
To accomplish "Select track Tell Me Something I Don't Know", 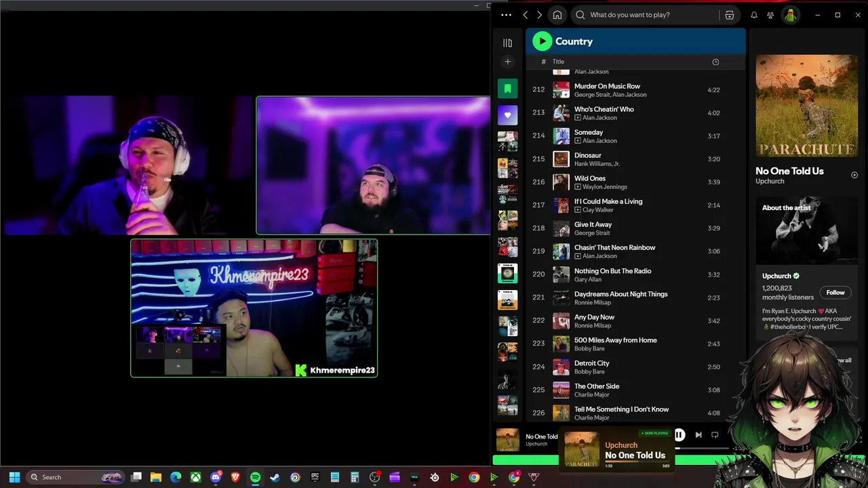I will (635, 412).
